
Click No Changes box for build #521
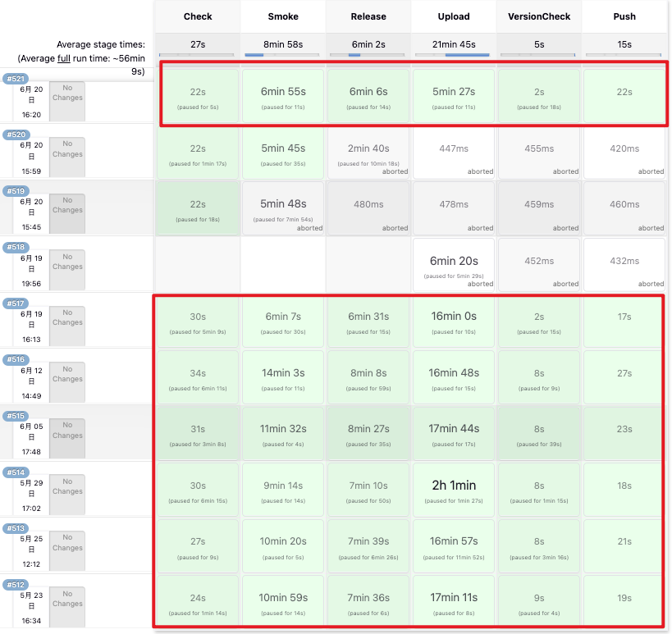coord(67,102)
